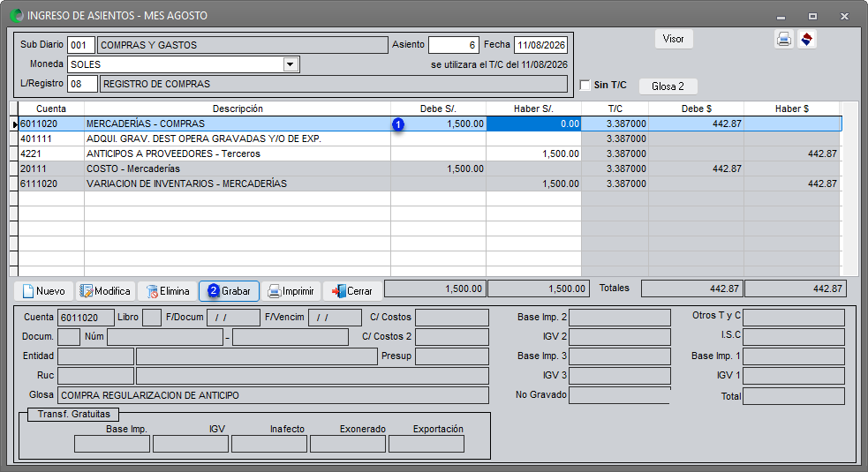Click the Base Imp. 1 field

(x=794, y=356)
